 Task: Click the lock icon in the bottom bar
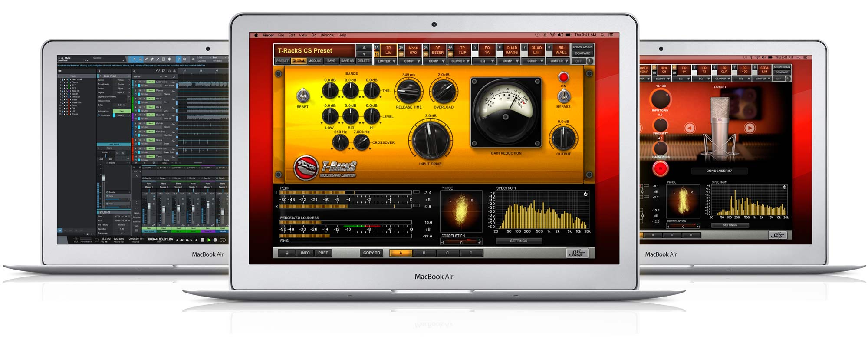point(286,253)
